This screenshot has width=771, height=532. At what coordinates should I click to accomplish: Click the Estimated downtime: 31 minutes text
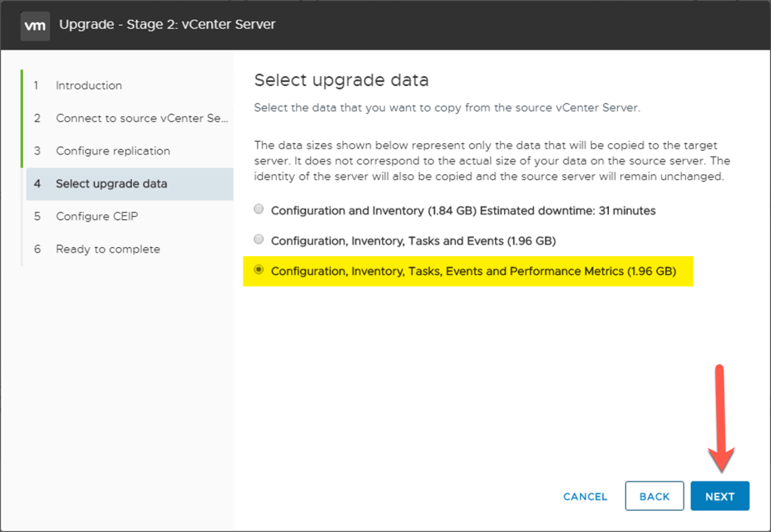(x=569, y=211)
